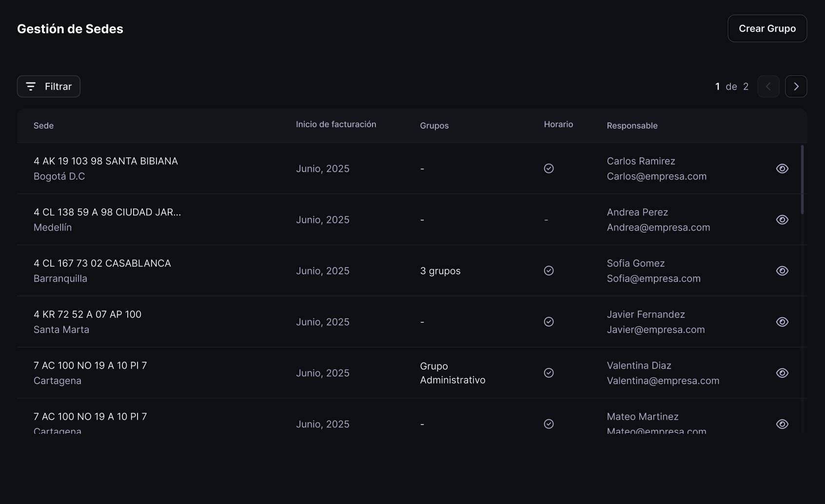Click Andrea@empresa.com email
The height and width of the screenshot is (504, 825).
coord(658,228)
